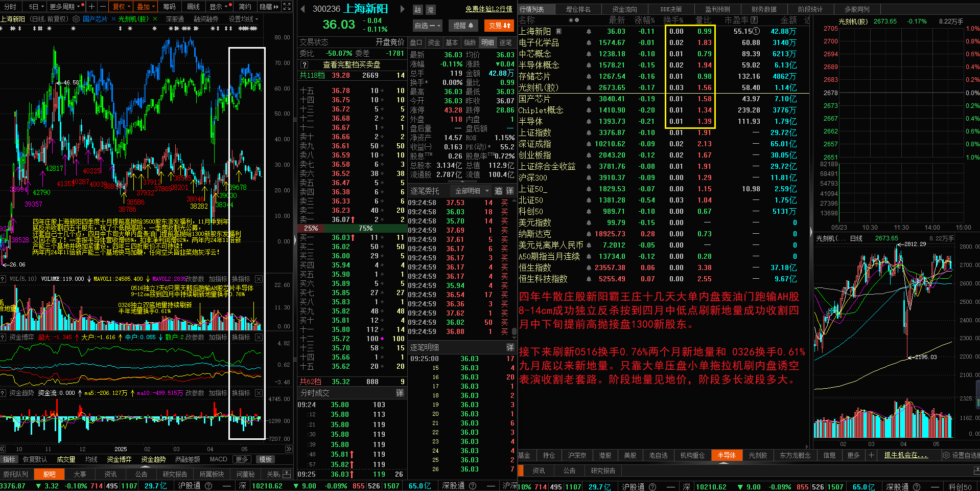Open help for the VOL indicator
This screenshot has height=491, width=980.
point(4,279)
